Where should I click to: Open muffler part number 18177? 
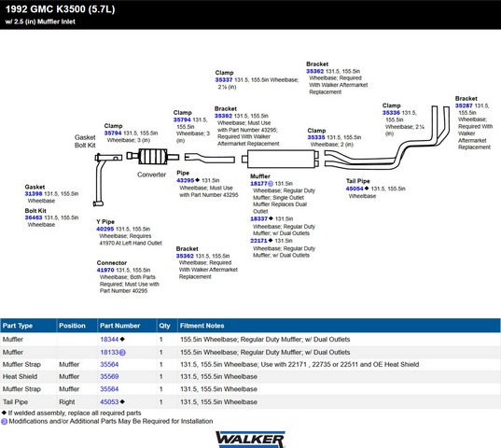[x=258, y=184]
